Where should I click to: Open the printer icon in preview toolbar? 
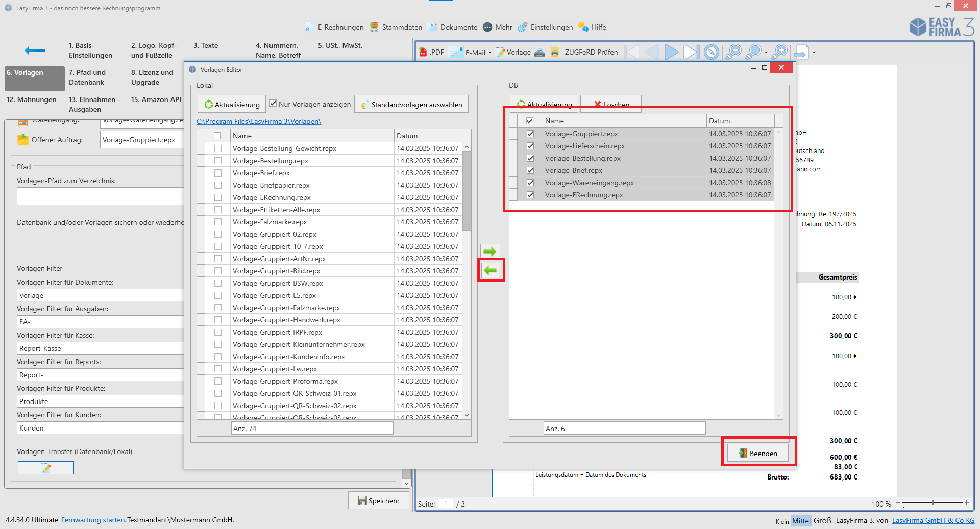coord(540,52)
